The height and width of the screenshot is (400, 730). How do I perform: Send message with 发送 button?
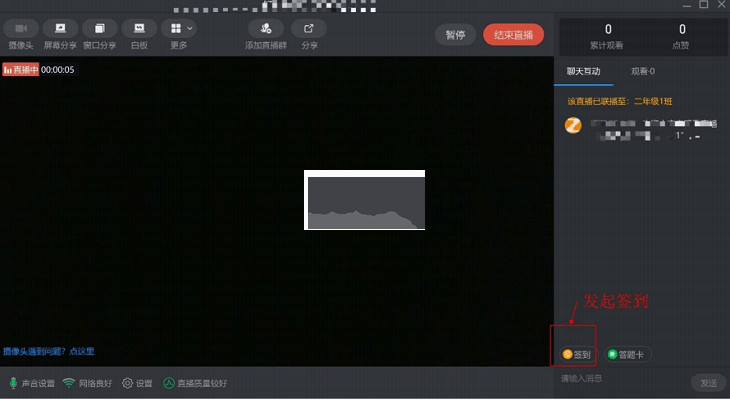[x=709, y=383]
